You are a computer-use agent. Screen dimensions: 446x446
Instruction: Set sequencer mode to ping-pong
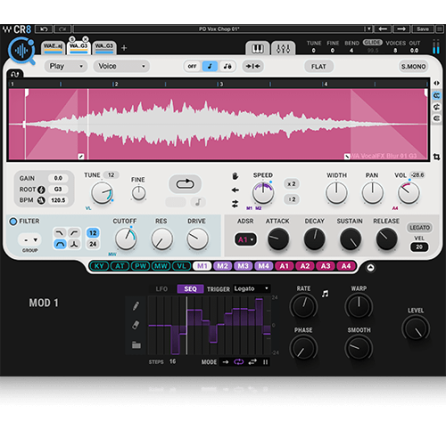click(252, 362)
